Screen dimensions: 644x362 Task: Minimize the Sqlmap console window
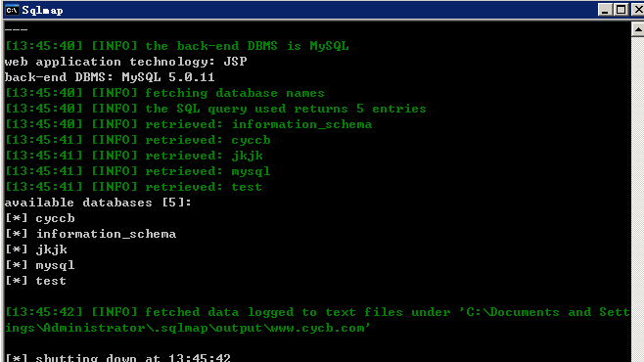605,10
